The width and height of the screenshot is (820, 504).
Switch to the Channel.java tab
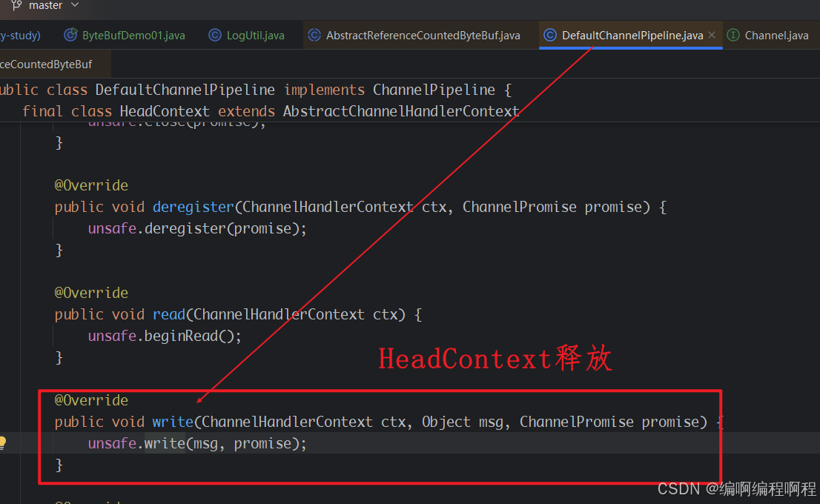(776, 35)
